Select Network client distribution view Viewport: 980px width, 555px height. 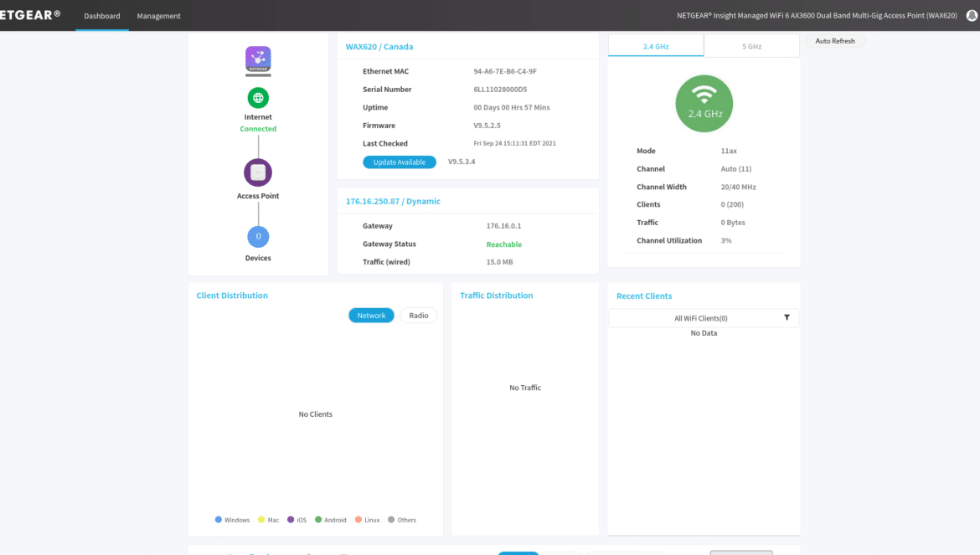(x=371, y=316)
